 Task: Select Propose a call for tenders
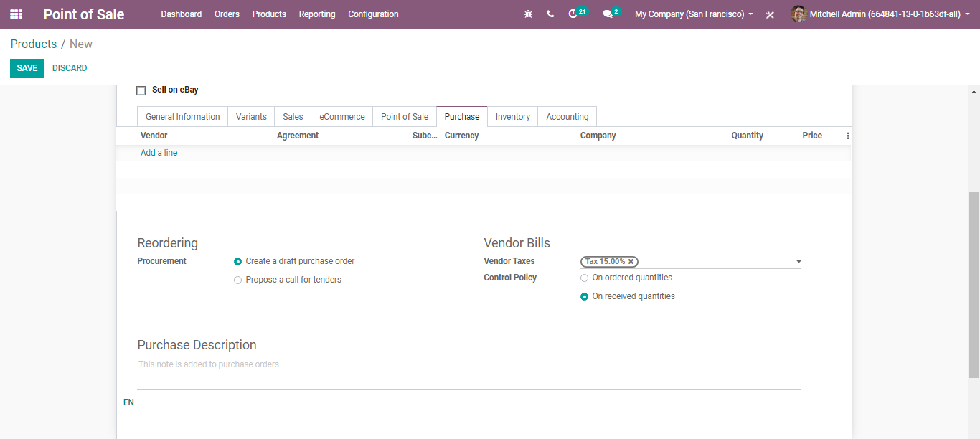[238, 280]
